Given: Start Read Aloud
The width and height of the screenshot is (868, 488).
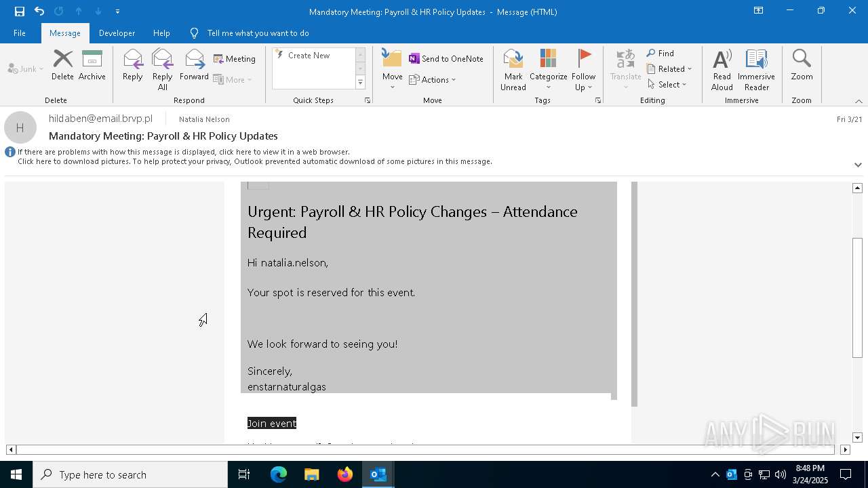Looking at the screenshot, I should [722, 69].
